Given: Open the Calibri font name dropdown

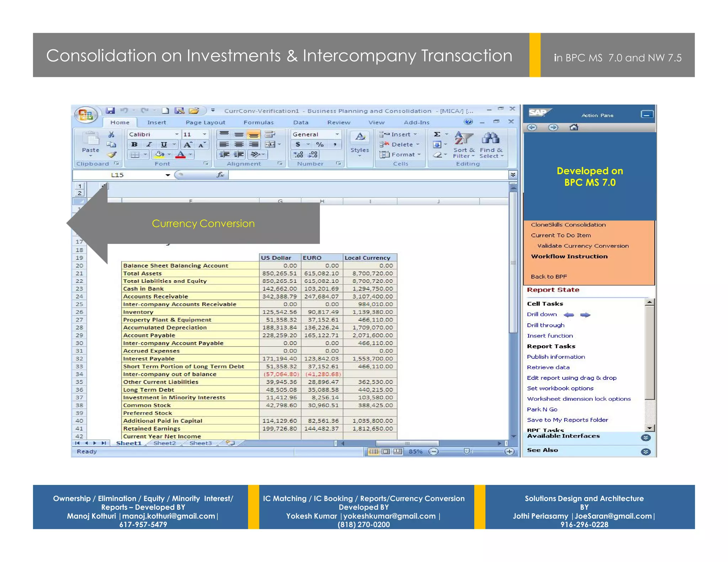Looking at the screenshot, I should [177, 134].
